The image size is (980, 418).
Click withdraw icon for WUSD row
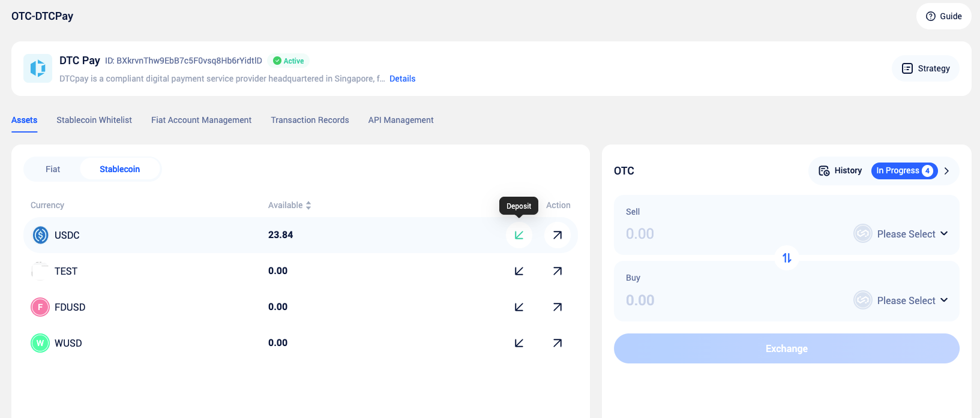coord(558,343)
